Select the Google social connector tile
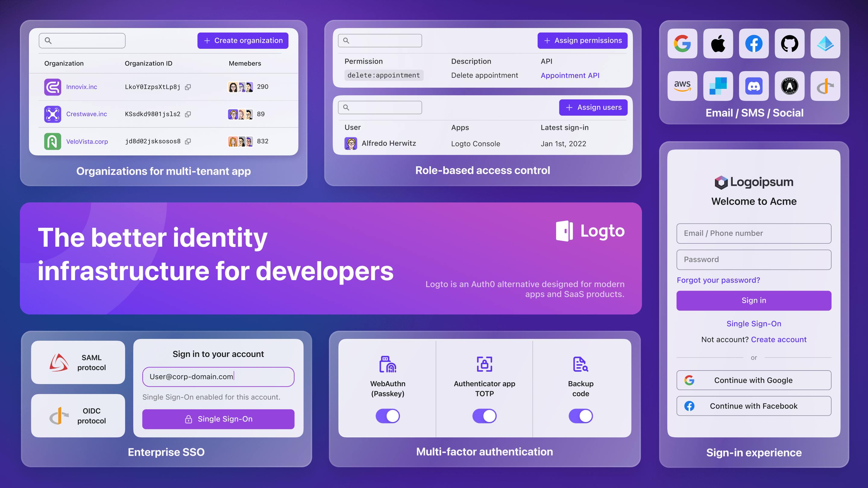Screen dimensions: 868x488 682,43
